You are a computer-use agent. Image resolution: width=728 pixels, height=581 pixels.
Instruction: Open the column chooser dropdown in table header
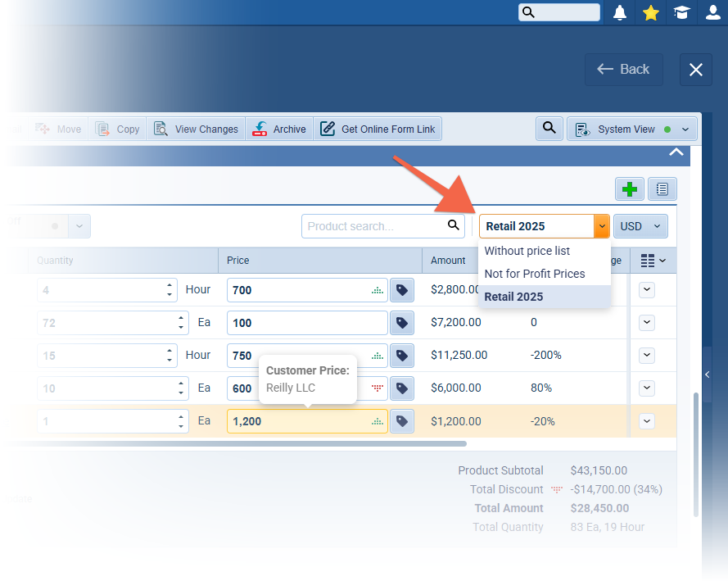point(653,261)
